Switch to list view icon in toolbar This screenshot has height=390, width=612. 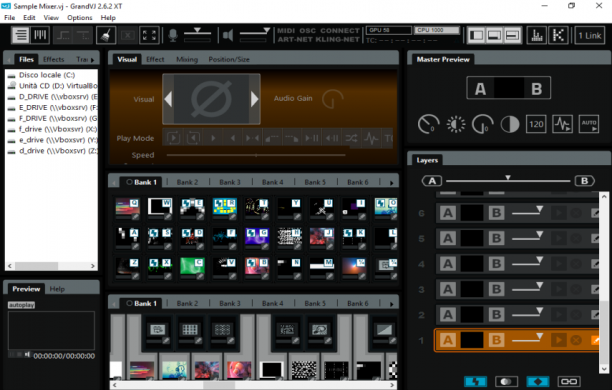(21, 36)
